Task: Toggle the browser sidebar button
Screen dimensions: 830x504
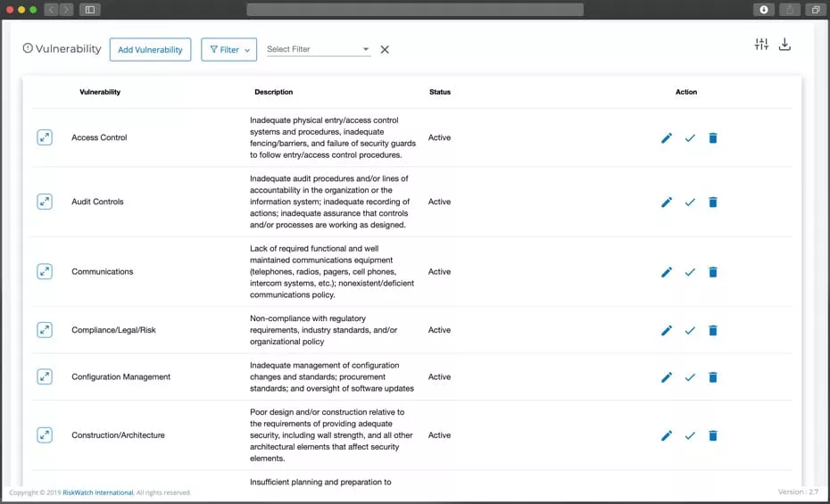Action: (90, 10)
